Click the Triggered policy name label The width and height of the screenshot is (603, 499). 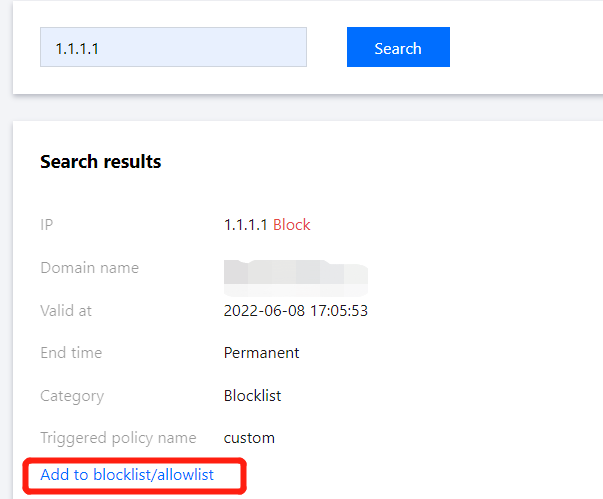[118, 438]
